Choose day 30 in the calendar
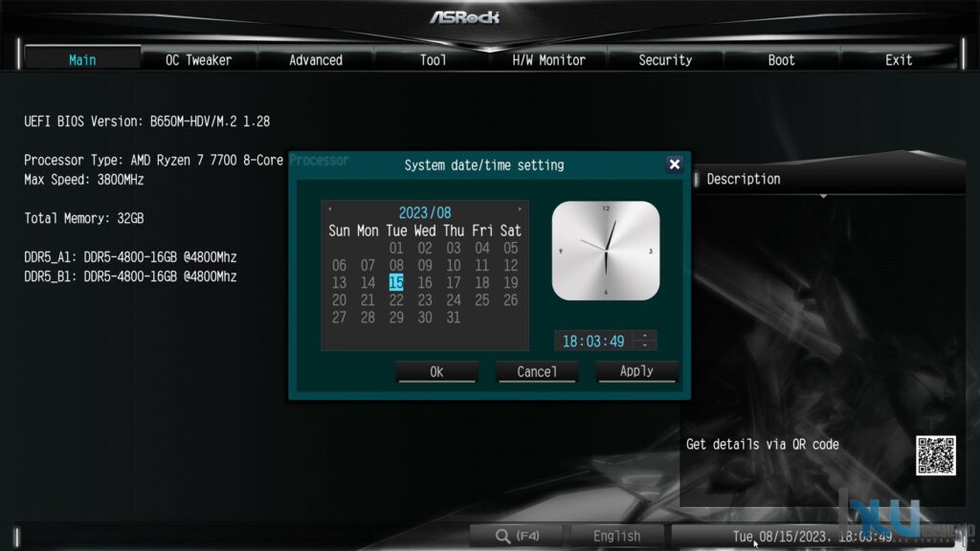The height and width of the screenshot is (551, 980). click(x=425, y=318)
